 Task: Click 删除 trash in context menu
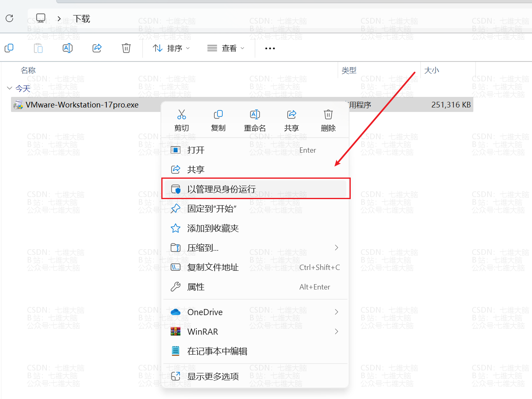click(328, 121)
